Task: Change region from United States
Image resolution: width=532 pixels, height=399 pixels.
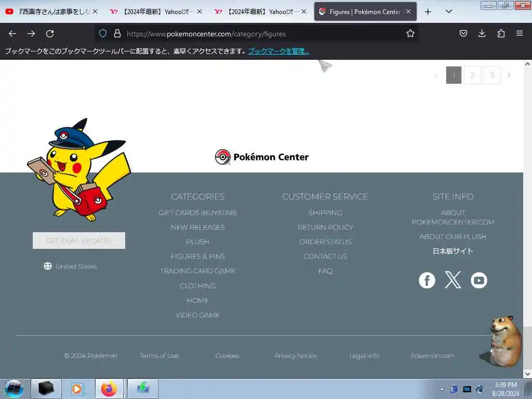Action: pyautogui.click(x=76, y=267)
